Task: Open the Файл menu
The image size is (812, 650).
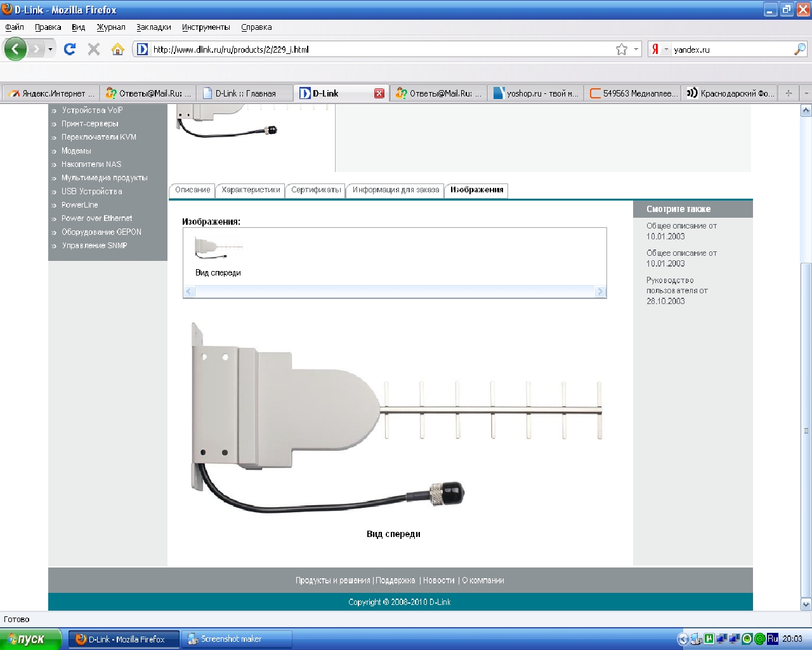Action: click(x=15, y=27)
